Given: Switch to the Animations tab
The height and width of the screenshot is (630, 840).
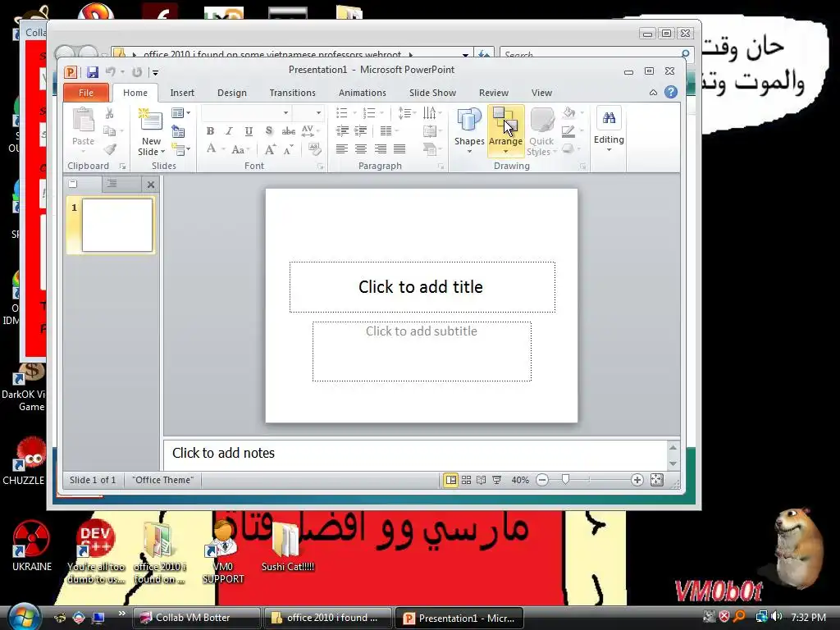Looking at the screenshot, I should coord(362,93).
